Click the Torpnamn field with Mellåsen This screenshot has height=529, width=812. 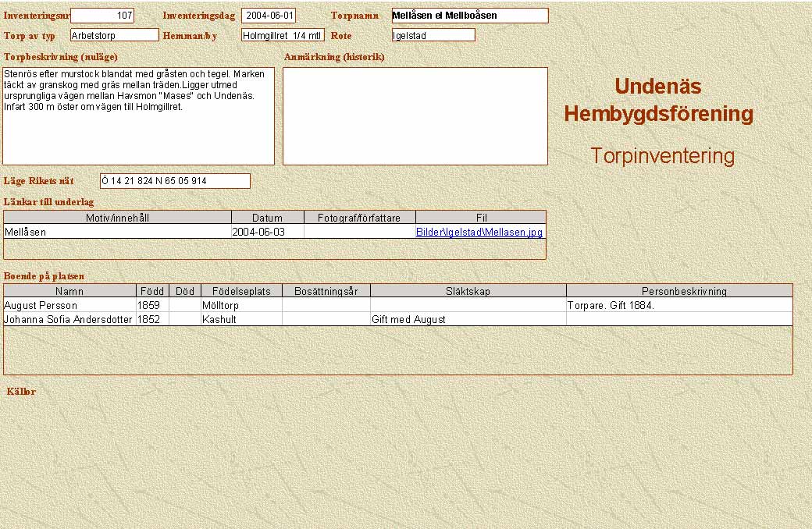[x=469, y=16]
